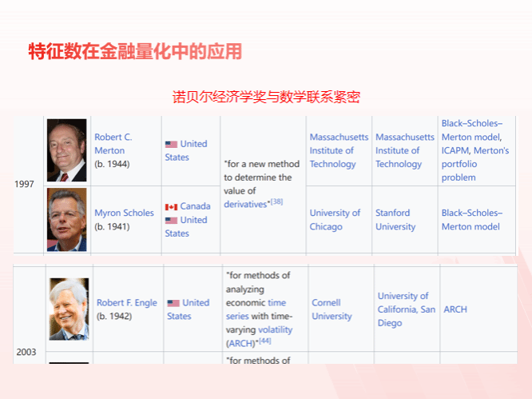Open the University of Chicago link
The width and height of the screenshot is (532, 399).
click(335, 220)
